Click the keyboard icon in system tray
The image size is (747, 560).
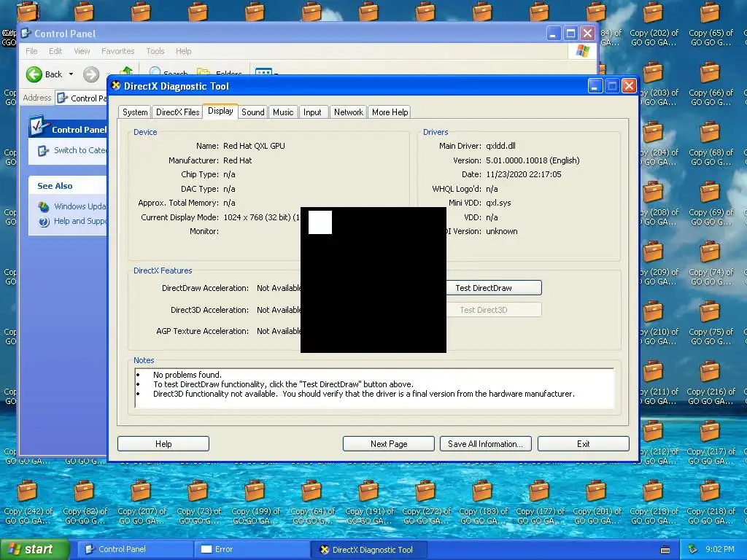(x=665, y=550)
